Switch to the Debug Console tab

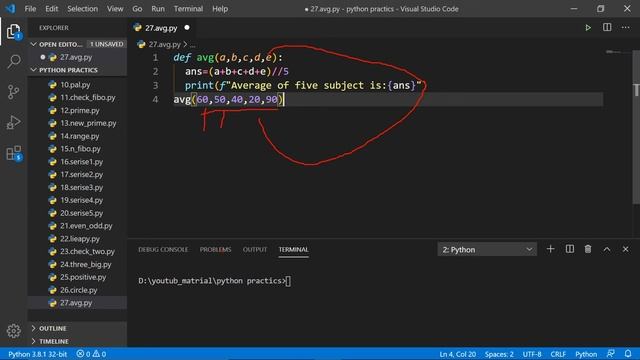click(163, 249)
